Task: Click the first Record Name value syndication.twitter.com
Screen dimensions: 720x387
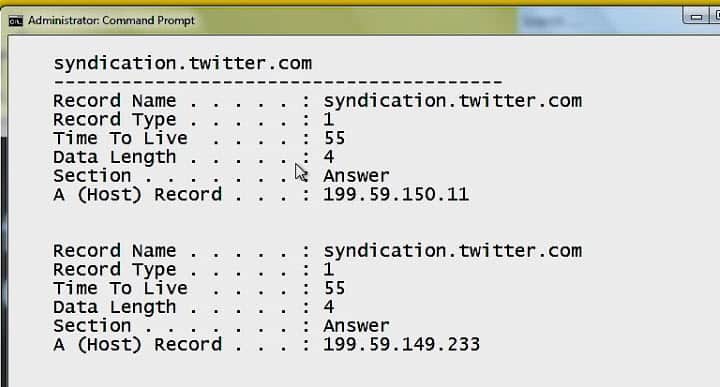Action: (x=453, y=101)
